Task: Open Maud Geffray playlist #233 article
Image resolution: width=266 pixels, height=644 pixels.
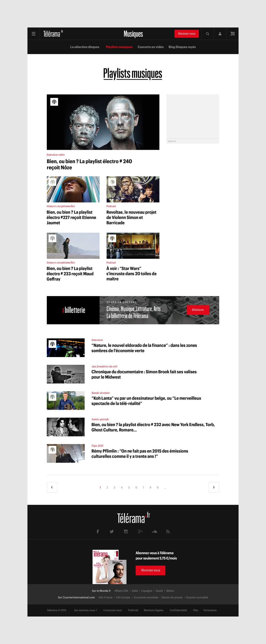Action: (x=70, y=274)
